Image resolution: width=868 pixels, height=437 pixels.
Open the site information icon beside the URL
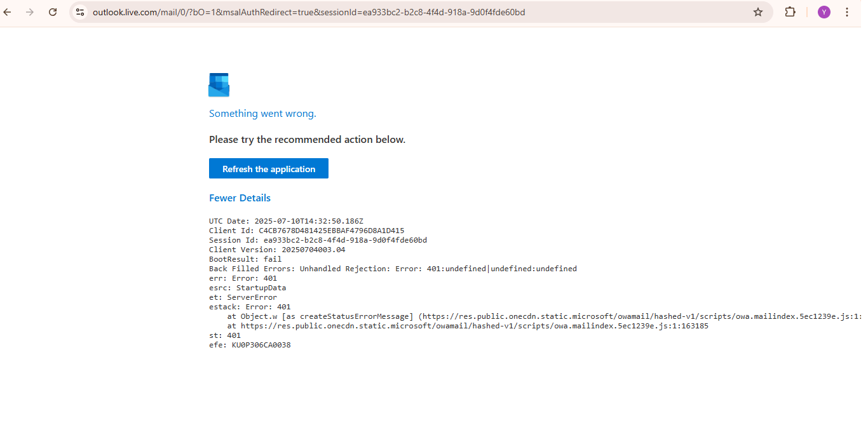pyautogui.click(x=79, y=12)
